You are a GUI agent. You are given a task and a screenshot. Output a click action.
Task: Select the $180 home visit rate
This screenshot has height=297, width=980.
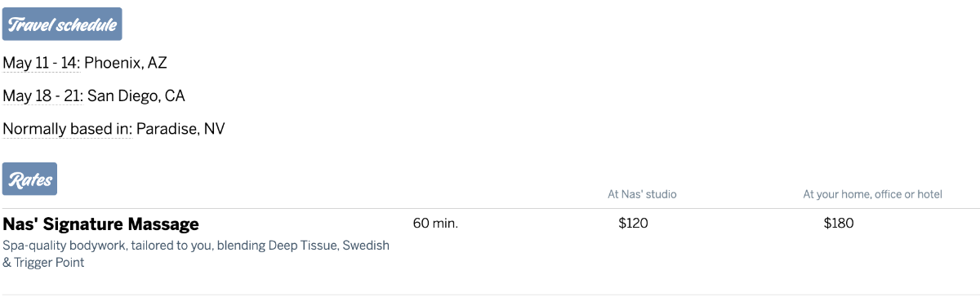(x=839, y=224)
